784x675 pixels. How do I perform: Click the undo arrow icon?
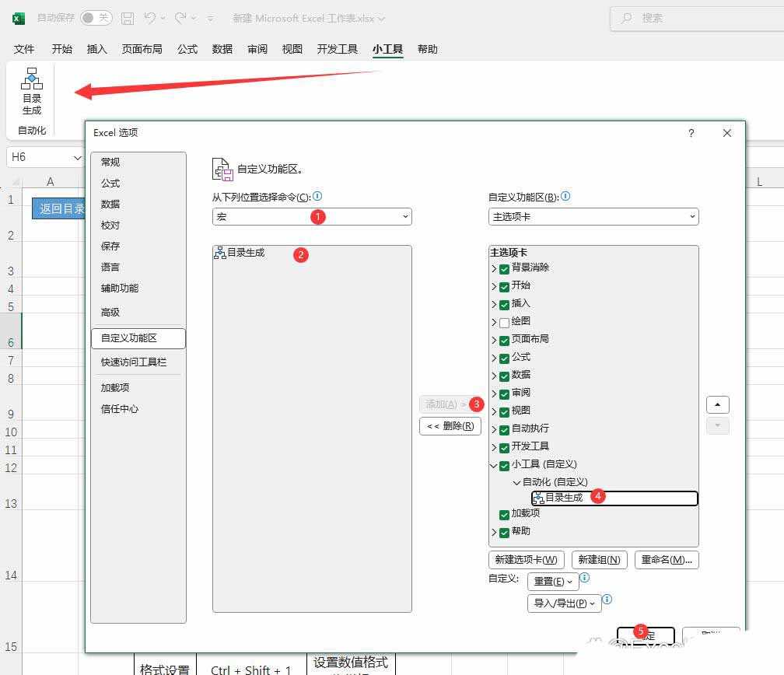point(151,18)
